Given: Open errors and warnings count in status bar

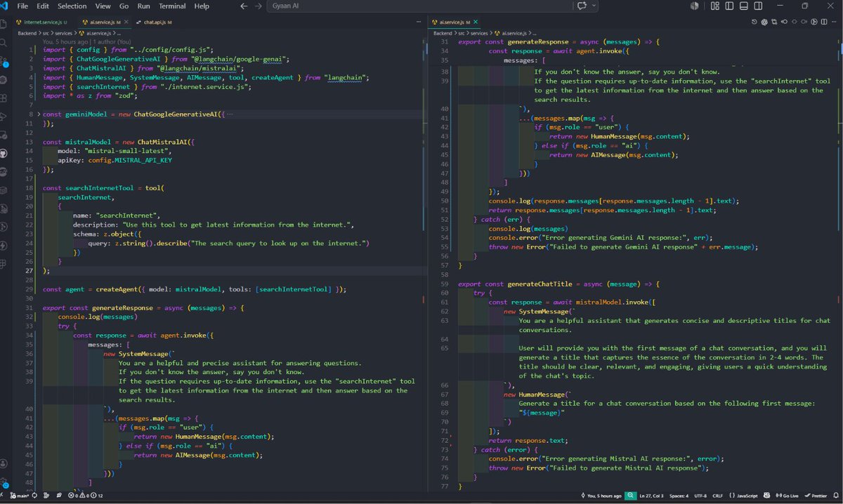Looking at the screenshot, I should click(85, 496).
